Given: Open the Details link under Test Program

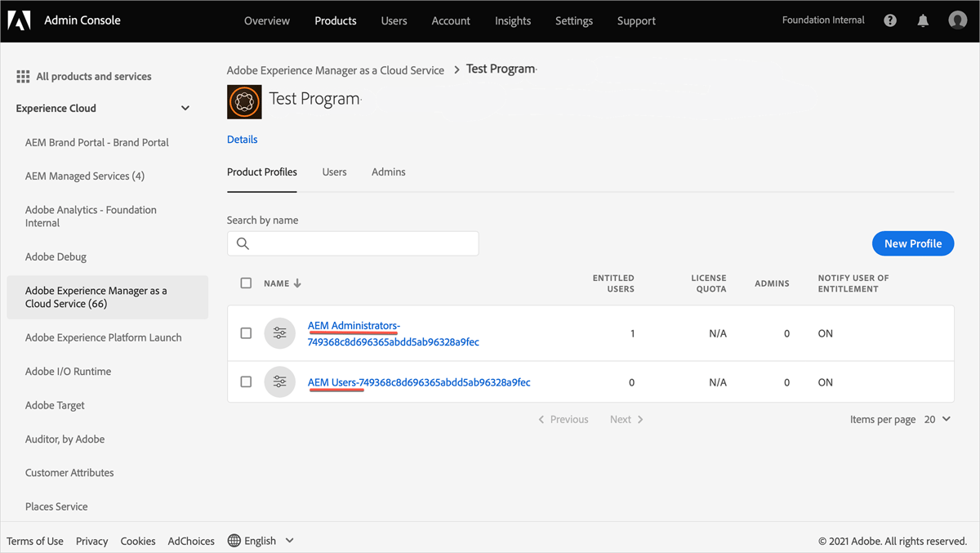Looking at the screenshot, I should (242, 139).
